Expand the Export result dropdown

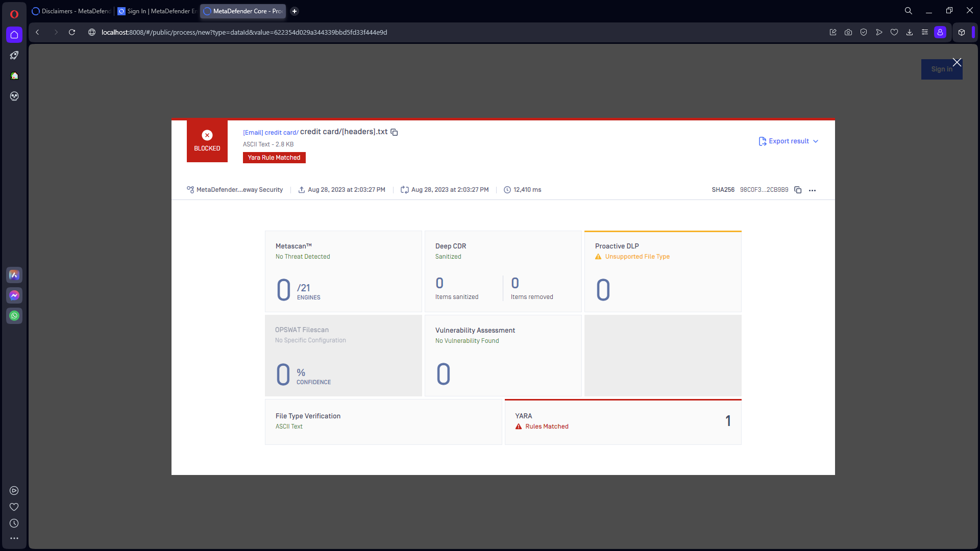(x=789, y=141)
